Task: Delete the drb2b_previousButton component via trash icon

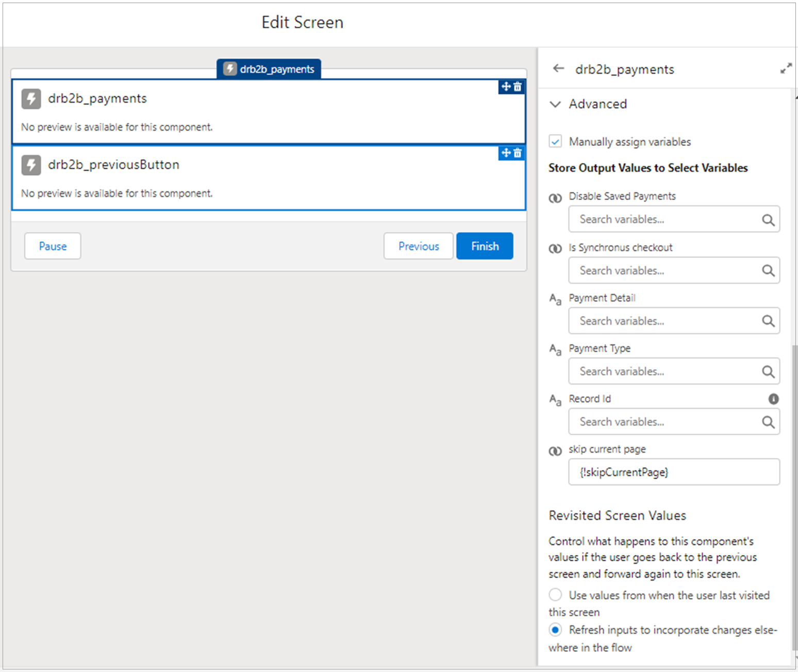Action: (518, 153)
